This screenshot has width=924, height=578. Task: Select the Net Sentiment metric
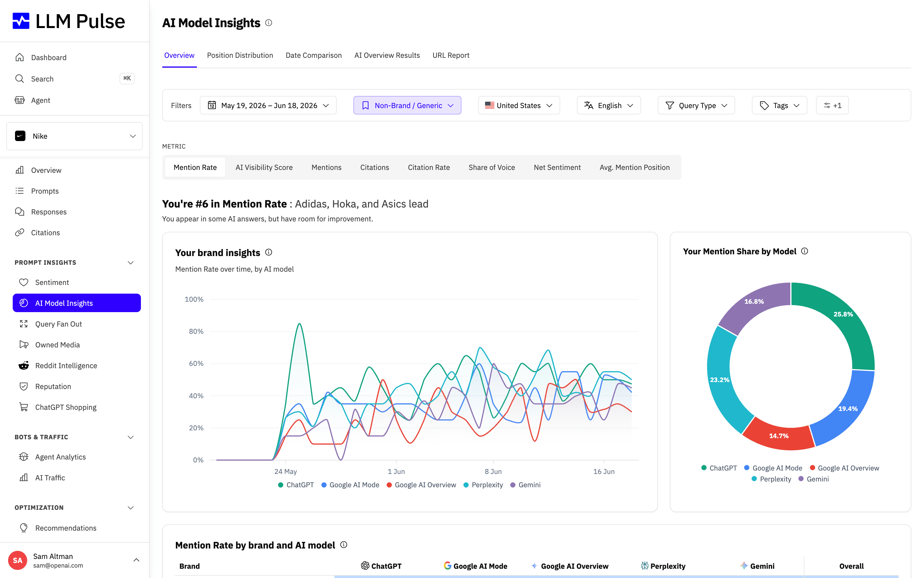point(557,167)
